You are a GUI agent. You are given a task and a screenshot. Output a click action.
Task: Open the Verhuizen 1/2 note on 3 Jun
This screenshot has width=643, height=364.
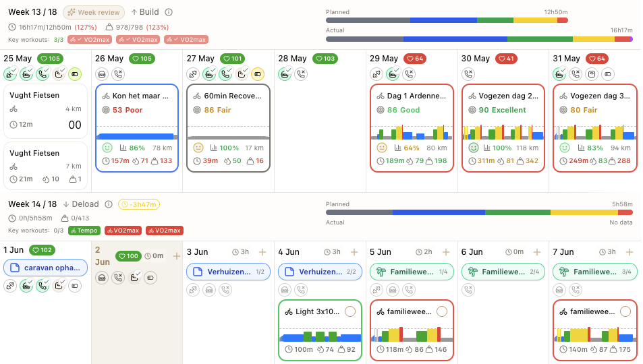(x=229, y=272)
